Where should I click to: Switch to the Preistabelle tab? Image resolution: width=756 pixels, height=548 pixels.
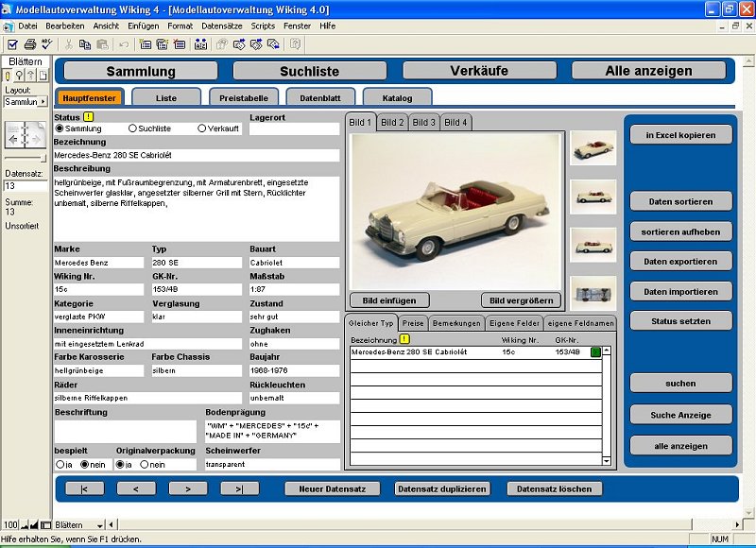click(x=244, y=98)
